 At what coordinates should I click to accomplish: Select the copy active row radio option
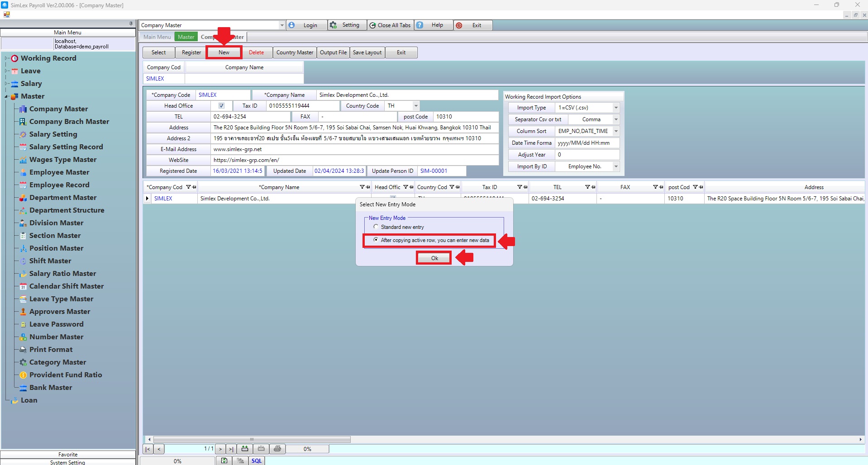coord(376,240)
